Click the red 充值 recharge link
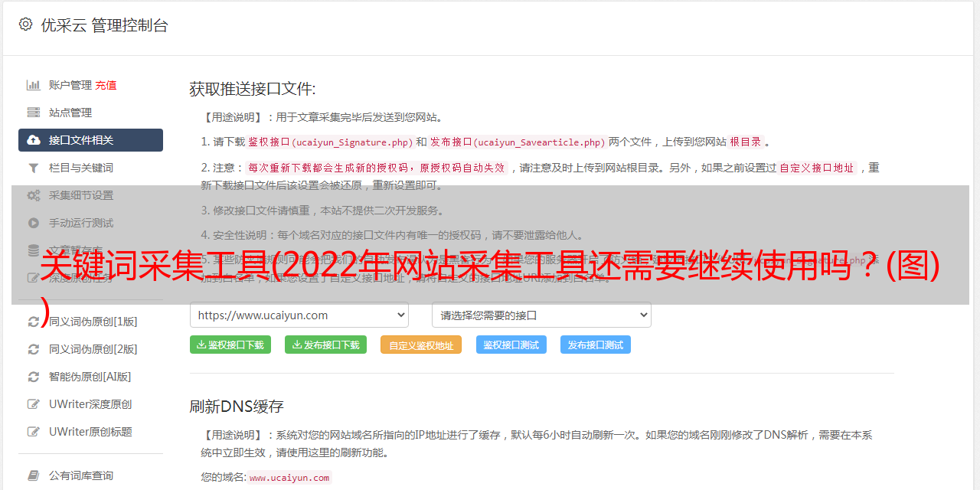980x490 pixels. pos(106,85)
